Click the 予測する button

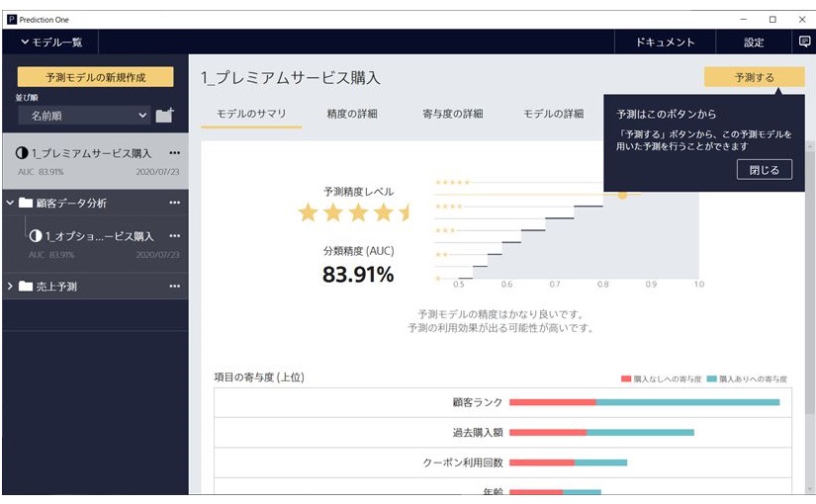(754, 77)
